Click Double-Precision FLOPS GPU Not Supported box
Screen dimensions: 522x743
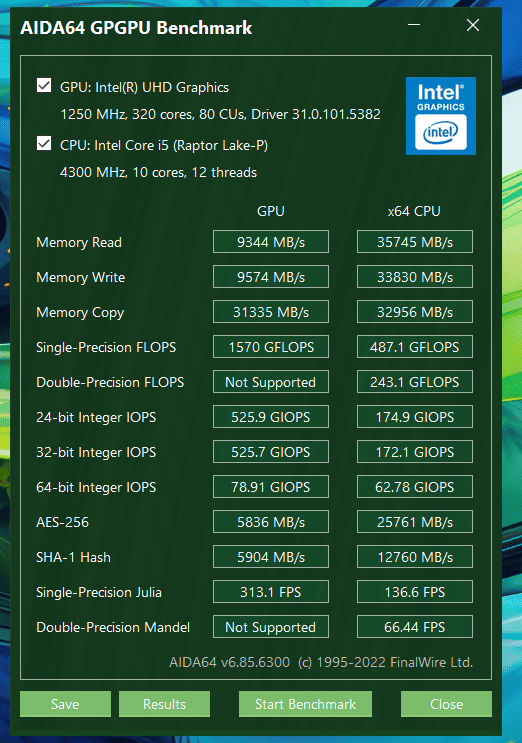pyautogui.click(x=271, y=382)
